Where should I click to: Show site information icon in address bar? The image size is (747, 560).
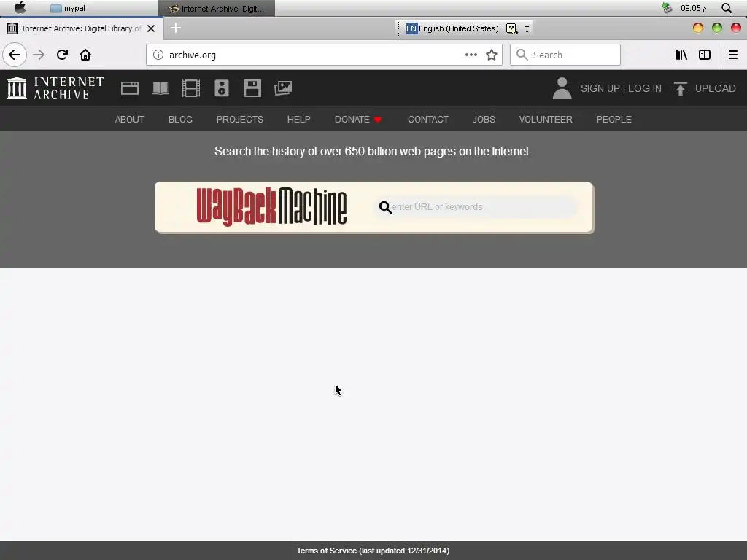(158, 55)
